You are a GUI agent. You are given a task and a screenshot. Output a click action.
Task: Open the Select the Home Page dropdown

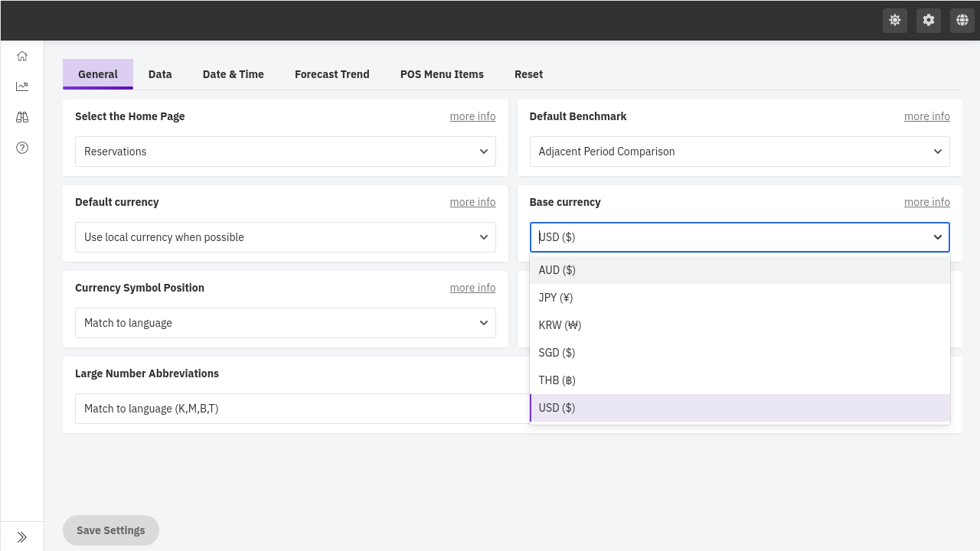[x=286, y=152]
